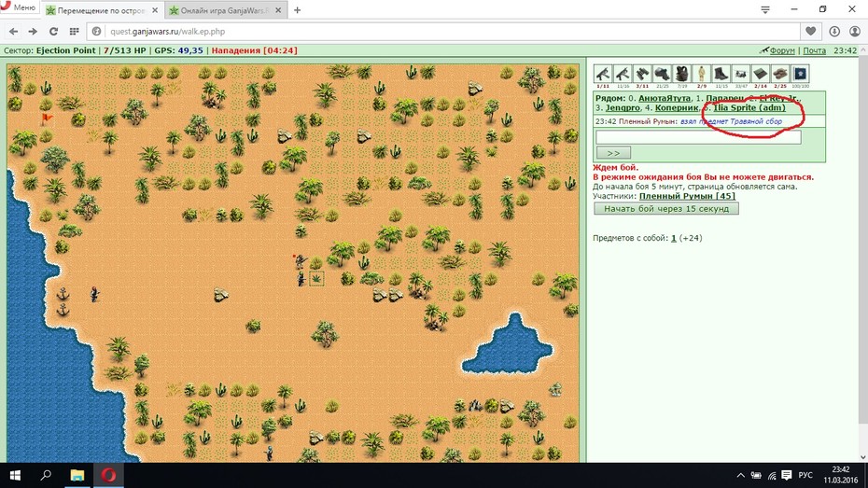Viewport: 868px width, 488px height.
Task: Open the browser tab menu icon
Action: click(x=765, y=9)
